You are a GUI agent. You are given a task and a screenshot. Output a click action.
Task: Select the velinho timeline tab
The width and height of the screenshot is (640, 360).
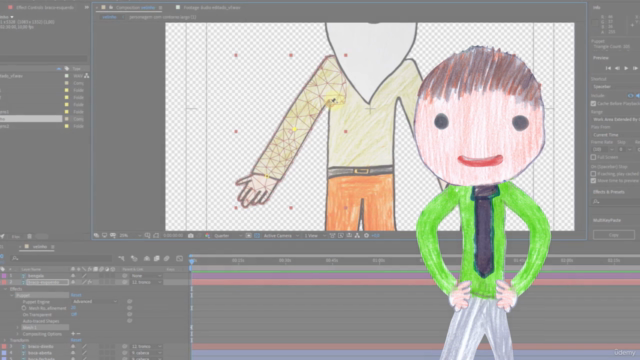[40, 247]
